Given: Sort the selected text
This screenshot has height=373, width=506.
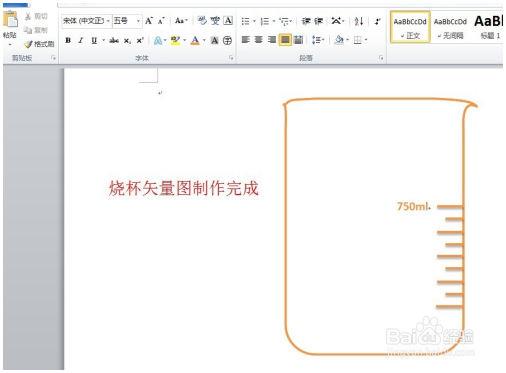Looking at the screenshot, I should click(359, 21).
